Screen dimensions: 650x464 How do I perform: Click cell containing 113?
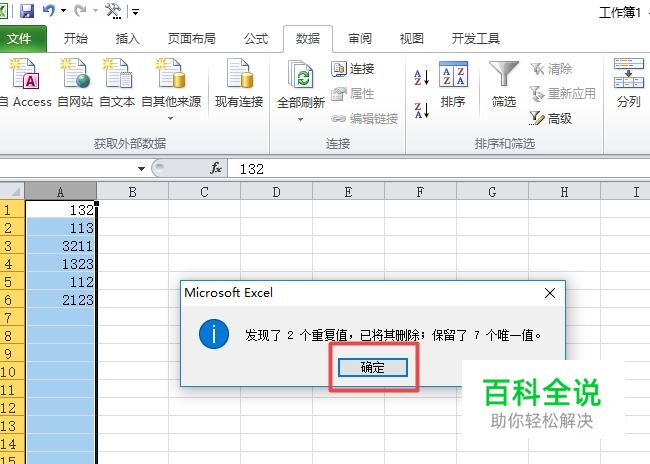click(61, 228)
